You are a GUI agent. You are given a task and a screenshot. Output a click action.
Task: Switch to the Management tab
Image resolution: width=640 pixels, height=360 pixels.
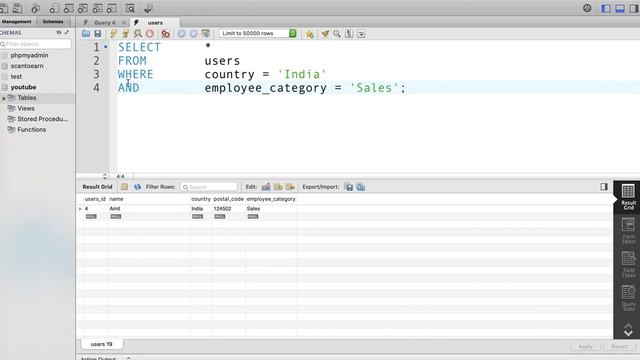(x=16, y=22)
